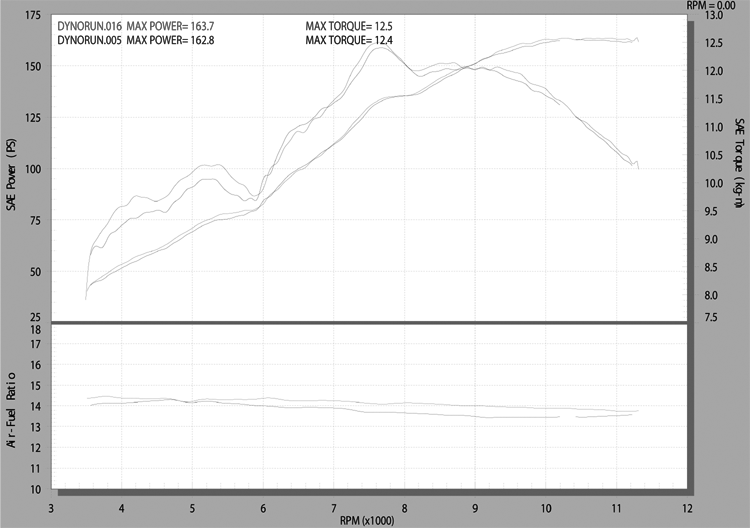Click the SAE Torque axis title
The width and height of the screenshot is (750, 528).
(739, 163)
